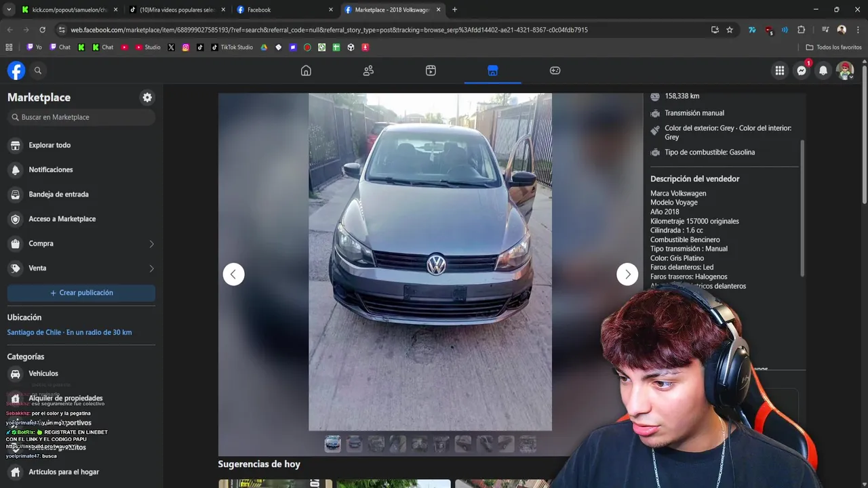Open media controls icon in toolbar

[825, 30]
